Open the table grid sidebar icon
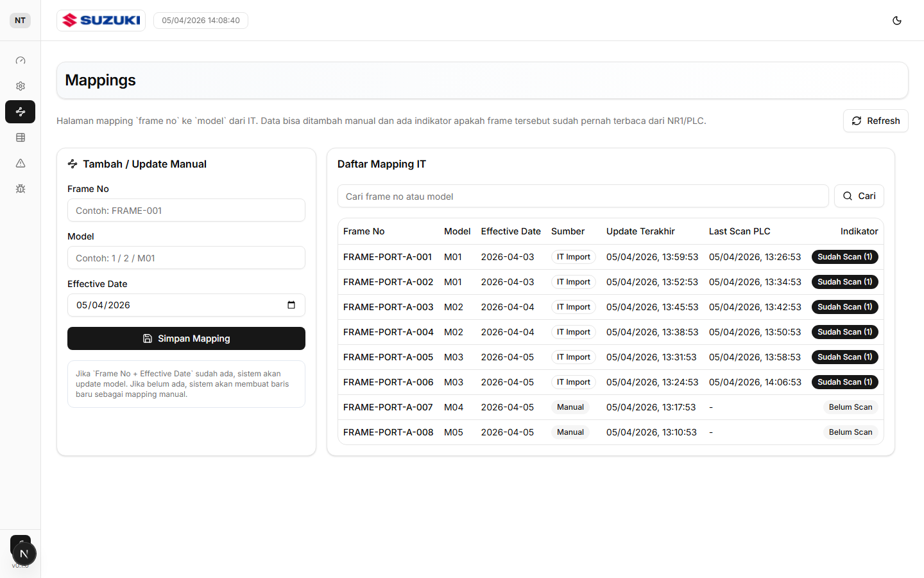 (21, 137)
